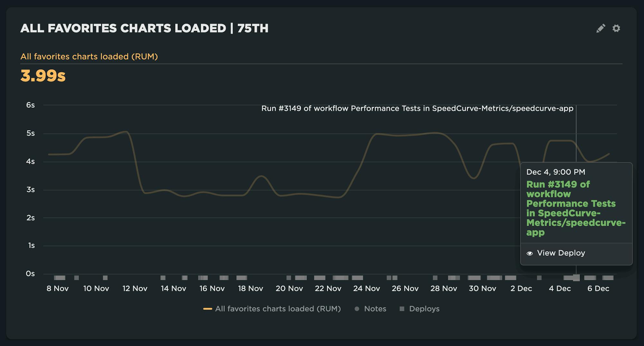Viewport: 644px width, 346px height.
Task: Click the Dec 4, 9:00 PM tooltip timestamp
Action: (x=555, y=172)
